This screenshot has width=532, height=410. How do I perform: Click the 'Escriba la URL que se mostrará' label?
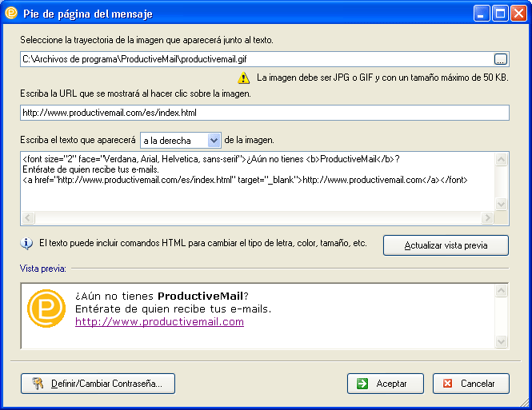[x=135, y=94]
